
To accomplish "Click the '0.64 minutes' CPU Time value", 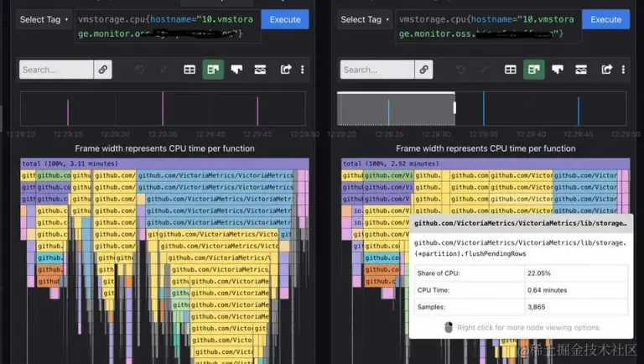I will 547,290.
